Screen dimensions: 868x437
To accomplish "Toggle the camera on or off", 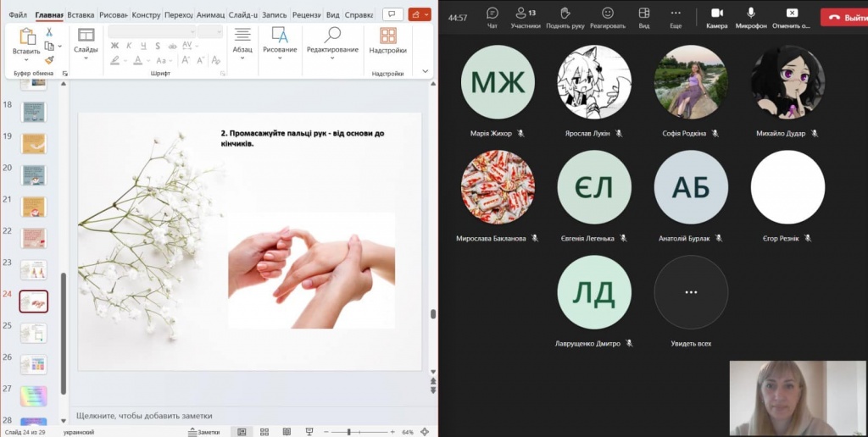I will tap(716, 17).
